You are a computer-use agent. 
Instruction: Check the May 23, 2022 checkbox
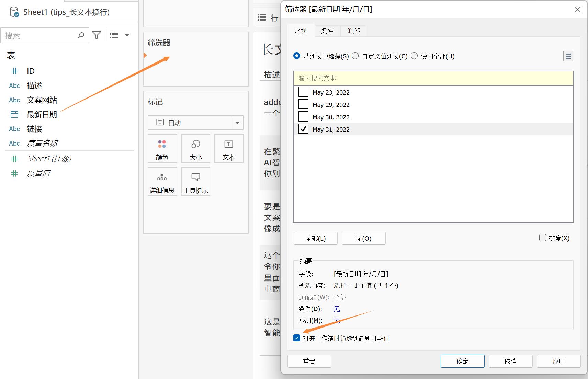(303, 92)
